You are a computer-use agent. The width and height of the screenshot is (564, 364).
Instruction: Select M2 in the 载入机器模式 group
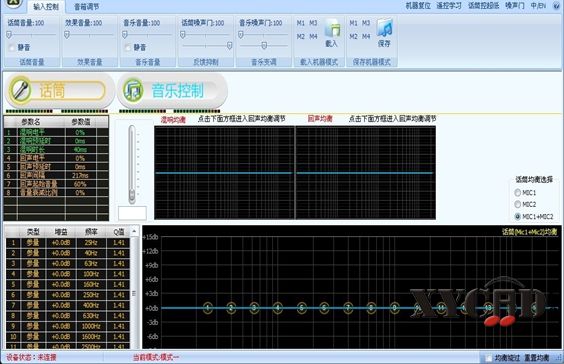coord(300,37)
